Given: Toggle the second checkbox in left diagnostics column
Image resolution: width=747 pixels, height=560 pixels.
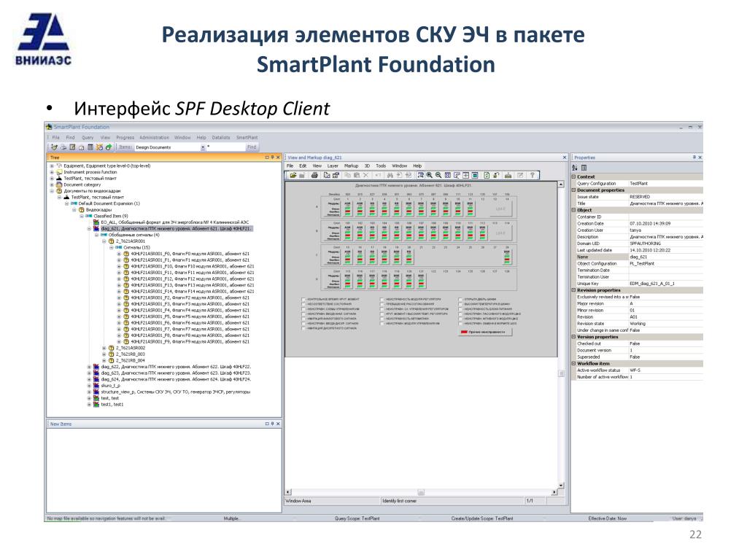Looking at the screenshot, I should (x=303, y=304).
